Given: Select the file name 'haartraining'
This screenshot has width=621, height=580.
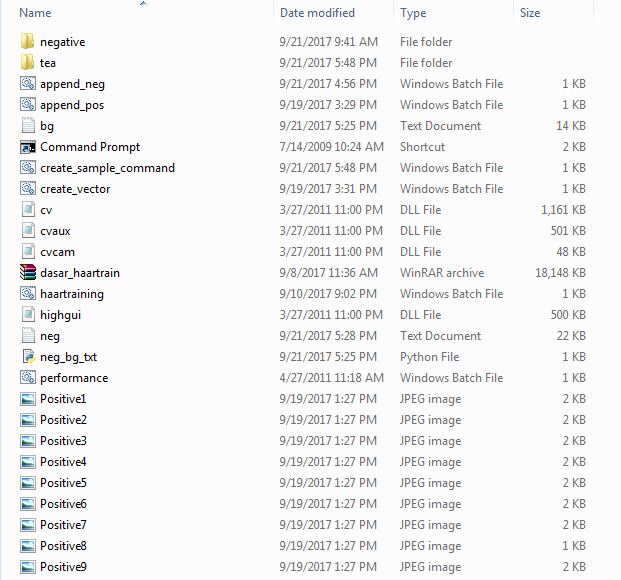Looking at the screenshot, I should tap(72, 294).
